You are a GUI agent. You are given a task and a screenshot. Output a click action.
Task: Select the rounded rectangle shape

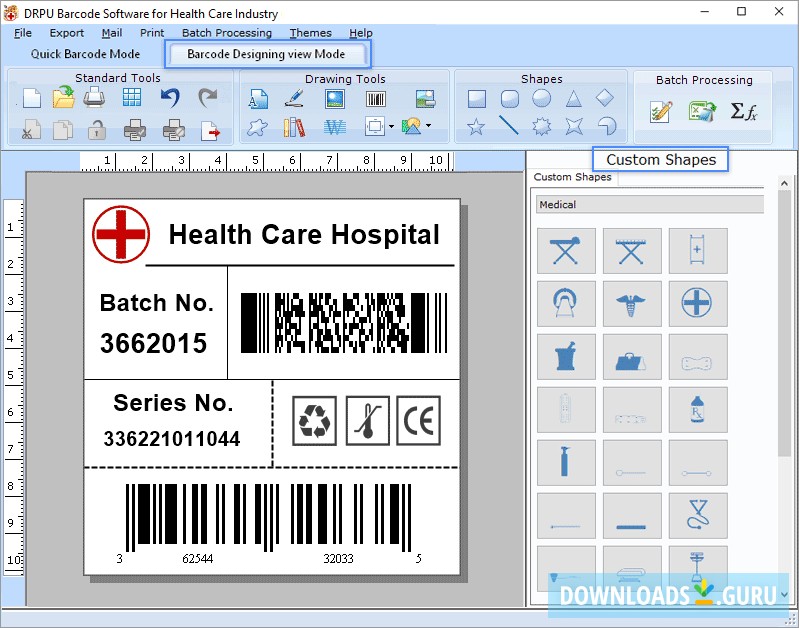[x=510, y=98]
